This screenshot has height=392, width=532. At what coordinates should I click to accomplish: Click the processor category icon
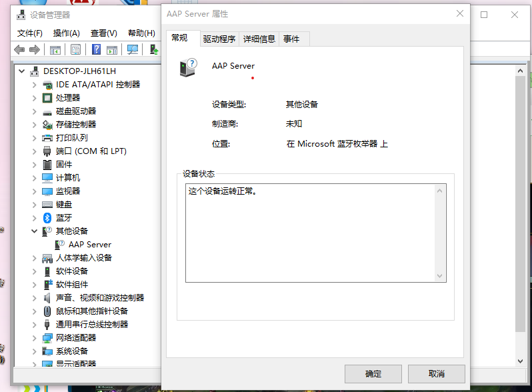47,98
